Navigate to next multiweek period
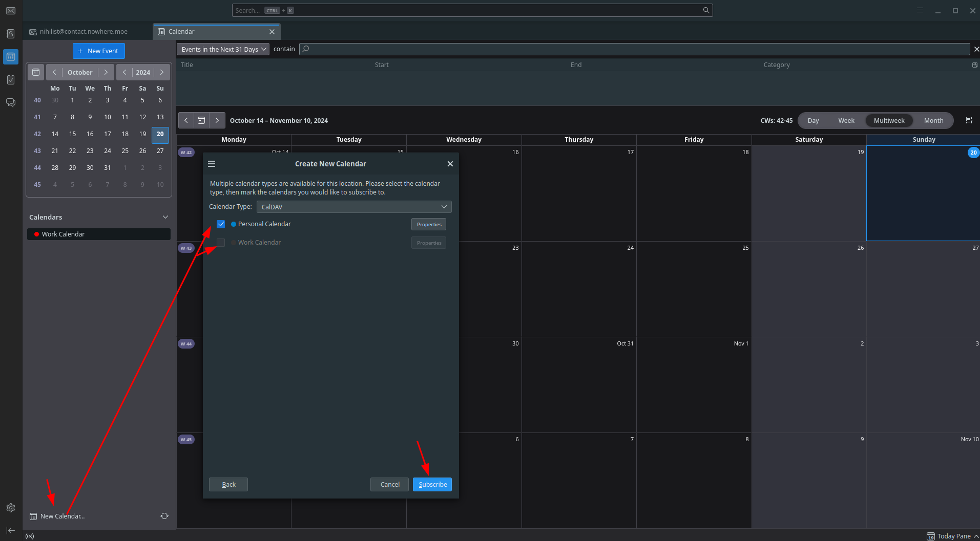980x541 pixels. click(x=217, y=120)
